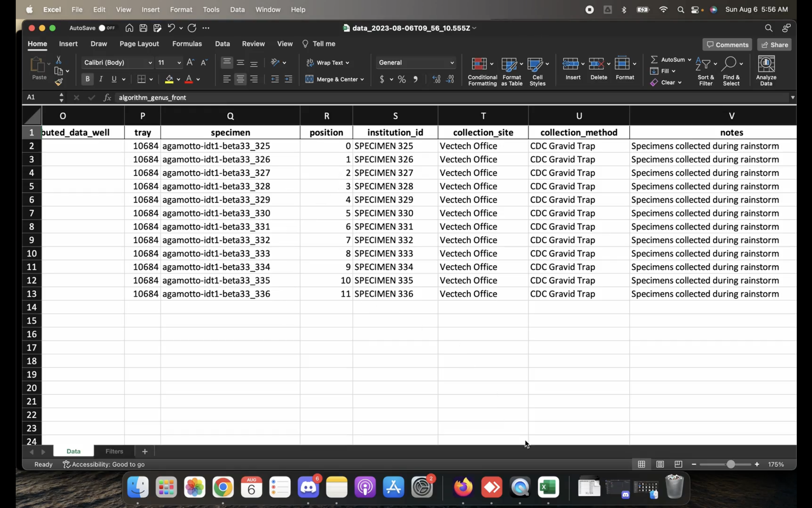The image size is (812, 508).
Task: Click the Increase Font Size icon
Action: pyautogui.click(x=190, y=62)
